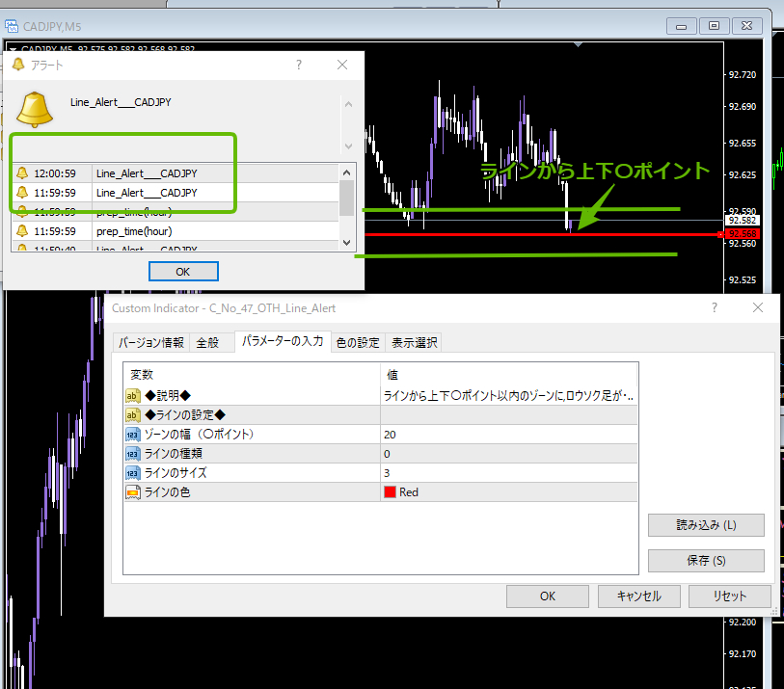
Task: Click the large golden alert bell icon
Action: [x=35, y=110]
